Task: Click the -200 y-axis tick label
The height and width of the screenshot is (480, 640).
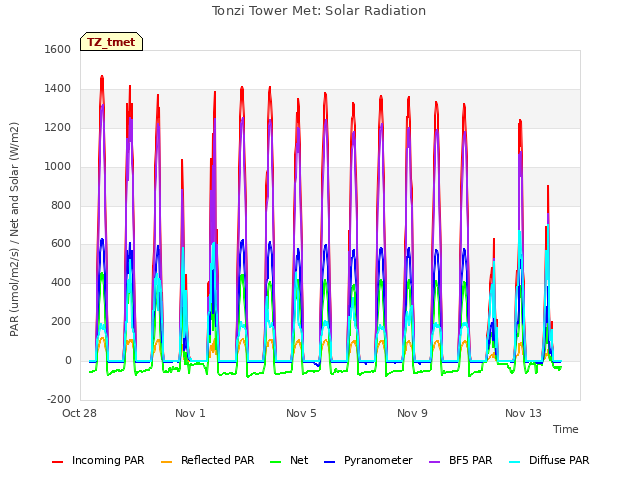Action: click(x=59, y=399)
